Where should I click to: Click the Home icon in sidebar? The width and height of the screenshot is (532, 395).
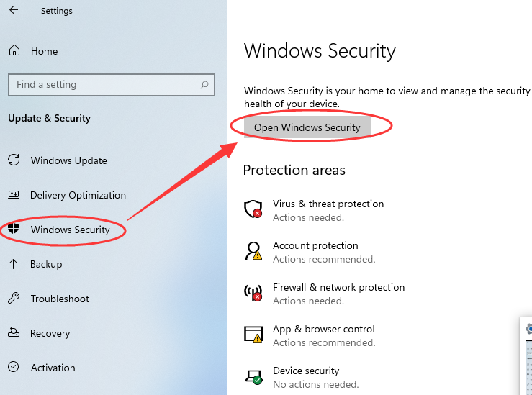coord(14,51)
